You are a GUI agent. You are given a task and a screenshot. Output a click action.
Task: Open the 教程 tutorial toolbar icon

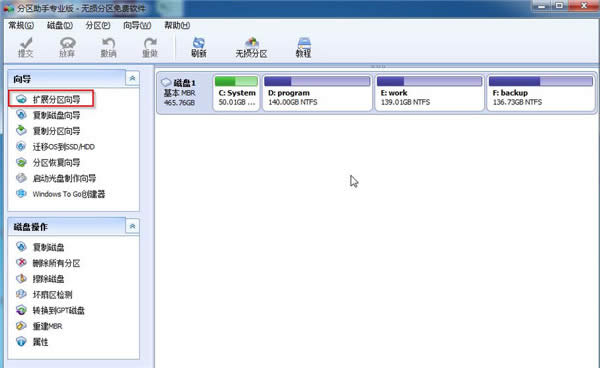(304, 43)
